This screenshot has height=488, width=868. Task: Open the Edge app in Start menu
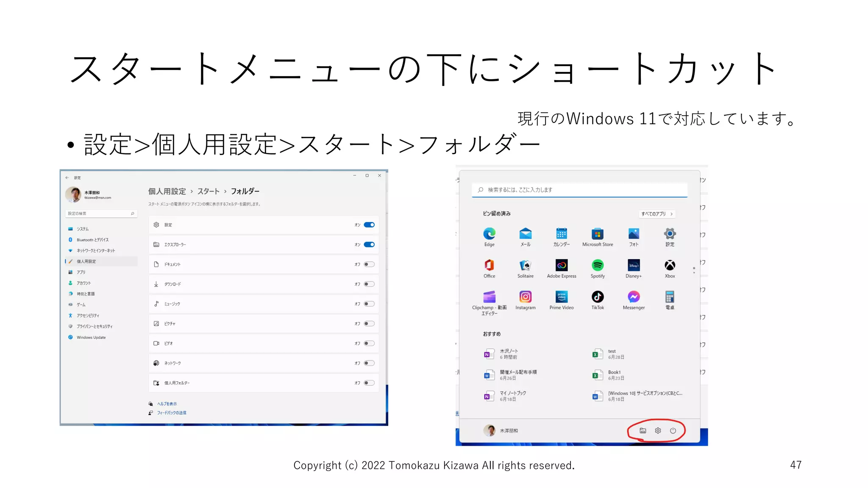[x=489, y=237]
